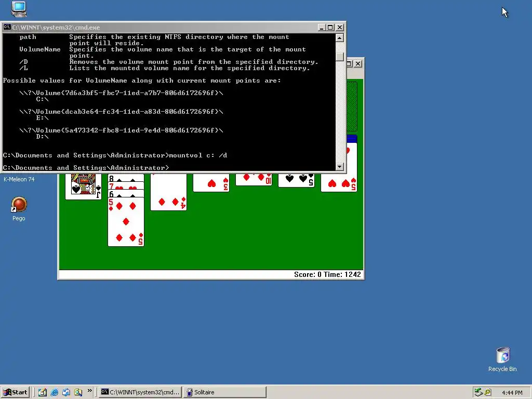
Task: Click the cmd vertical scrollbar thumb
Action: pos(339,57)
